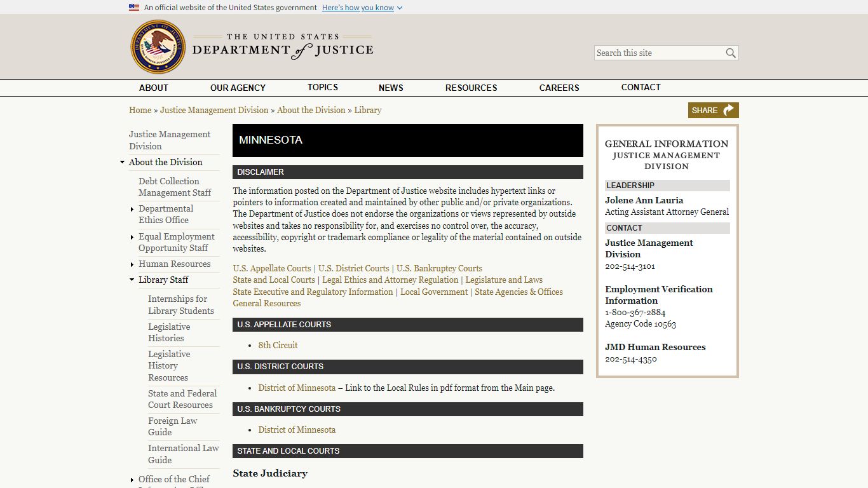The height and width of the screenshot is (488, 868).
Task: Jump to Legislature and Laws anchor
Action: pos(504,280)
